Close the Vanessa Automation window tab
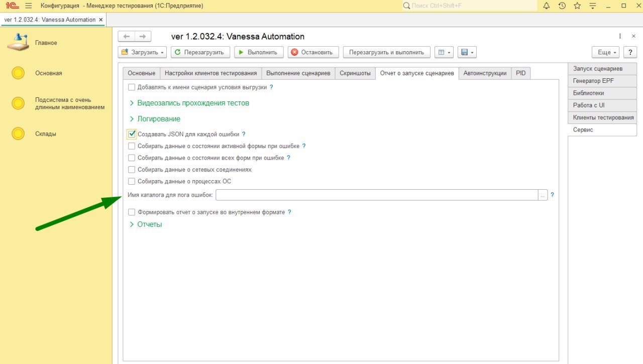Screen dimensions: 643x364 101,20
